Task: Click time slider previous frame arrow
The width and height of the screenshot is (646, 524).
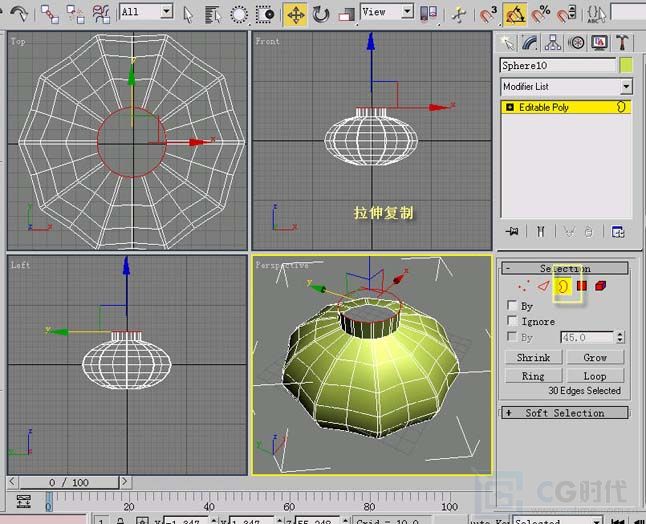Action: (12, 482)
